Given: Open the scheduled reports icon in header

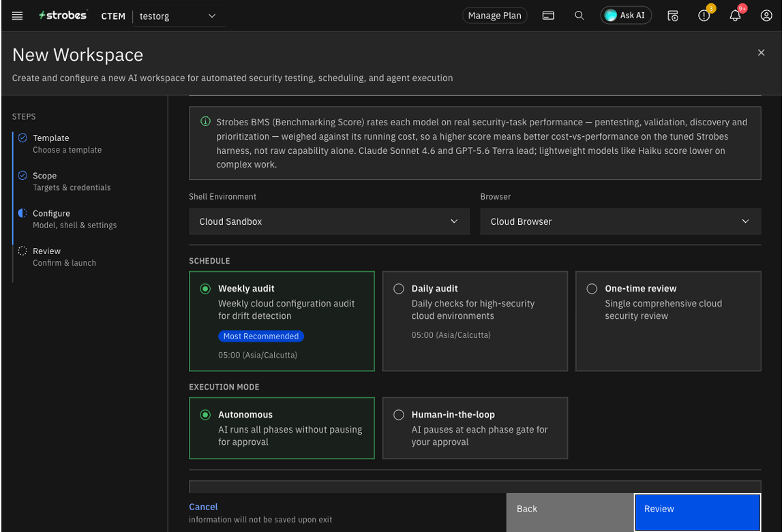Looking at the screenshot, I should click(x=672, y=16).
